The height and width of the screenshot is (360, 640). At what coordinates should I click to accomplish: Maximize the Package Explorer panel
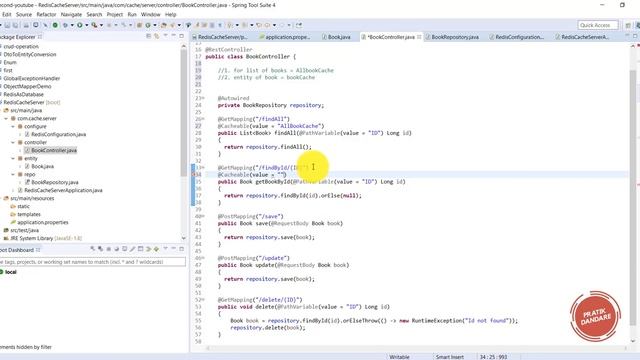tap(182, 36)
